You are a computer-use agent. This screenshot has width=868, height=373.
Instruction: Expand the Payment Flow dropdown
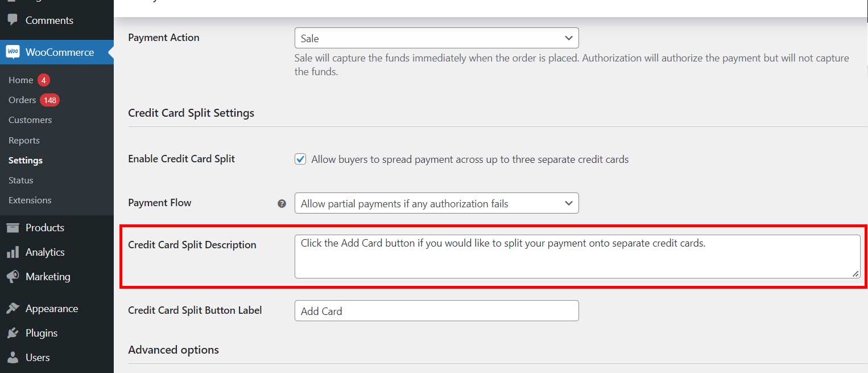click(x=436, y=203)
